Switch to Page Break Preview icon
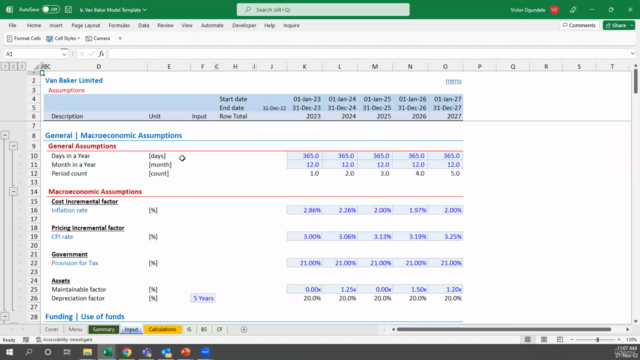The image size is (640, 360). [x=560, y=340]
